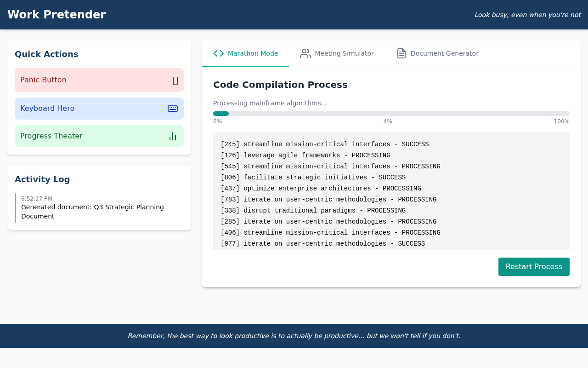Viewport: 588px width, 368px height.
Task: Click the Restart Process button
Action: pos(534,267)
